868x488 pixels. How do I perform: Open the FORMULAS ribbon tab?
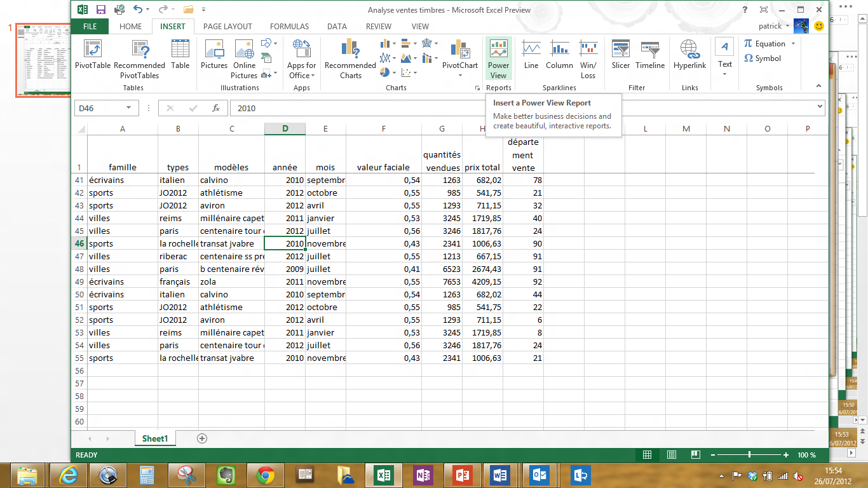click(x=289, y=27)
